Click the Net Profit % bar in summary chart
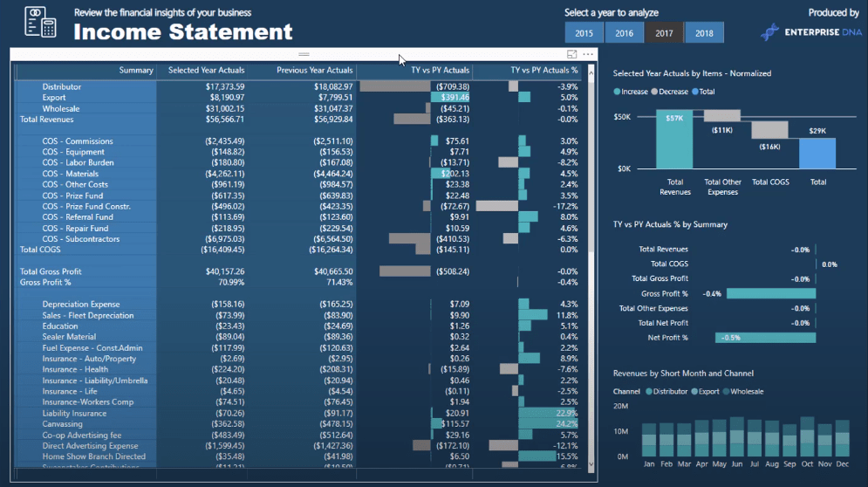 pos(766,338)
